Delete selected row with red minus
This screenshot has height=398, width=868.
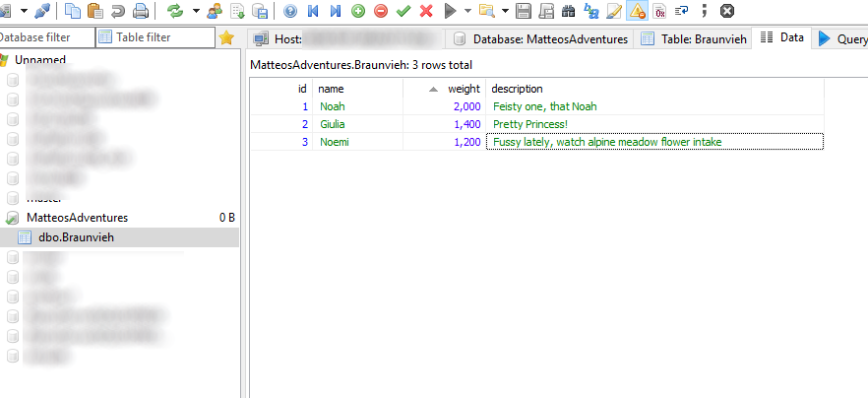coord(381,10)
